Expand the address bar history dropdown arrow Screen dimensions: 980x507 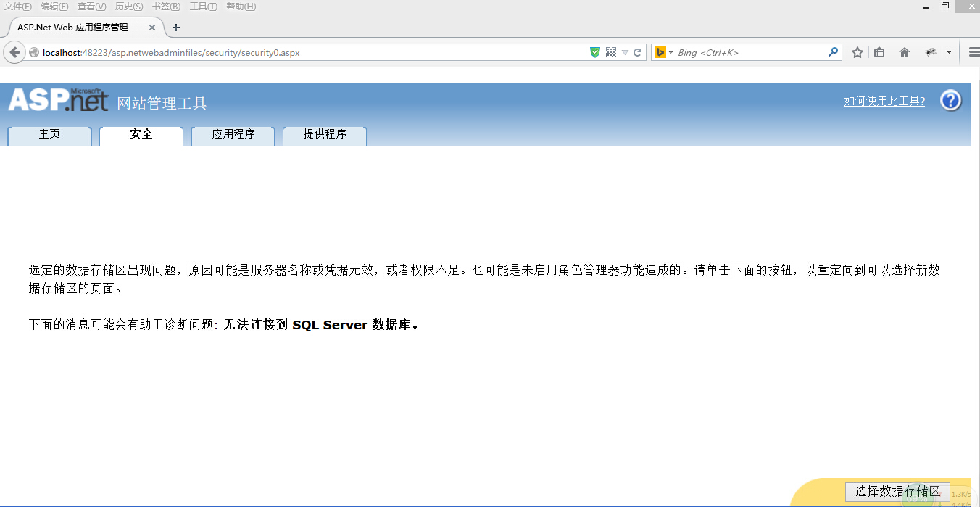[x=625, y=52]
